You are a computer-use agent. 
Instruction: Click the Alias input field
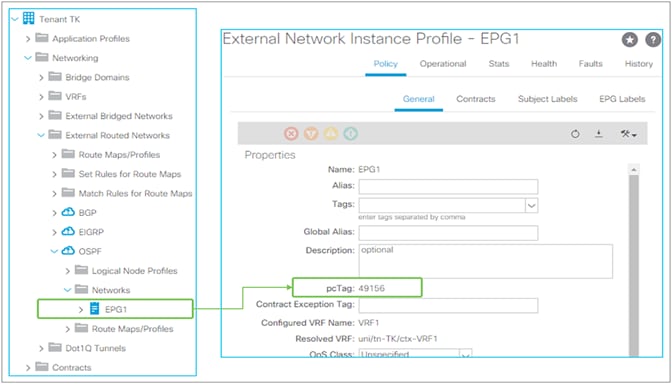(448, 187)
